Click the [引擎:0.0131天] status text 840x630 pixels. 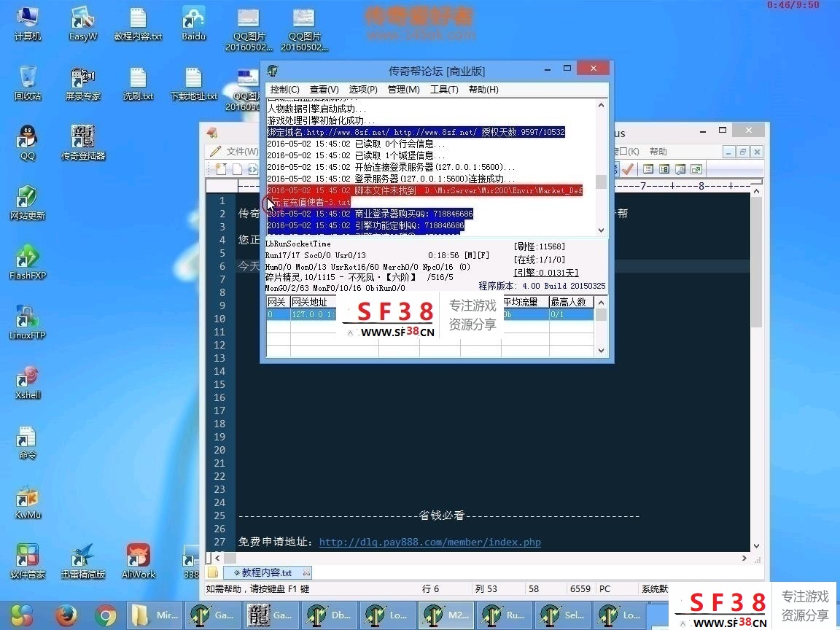(x=546, y=273)
